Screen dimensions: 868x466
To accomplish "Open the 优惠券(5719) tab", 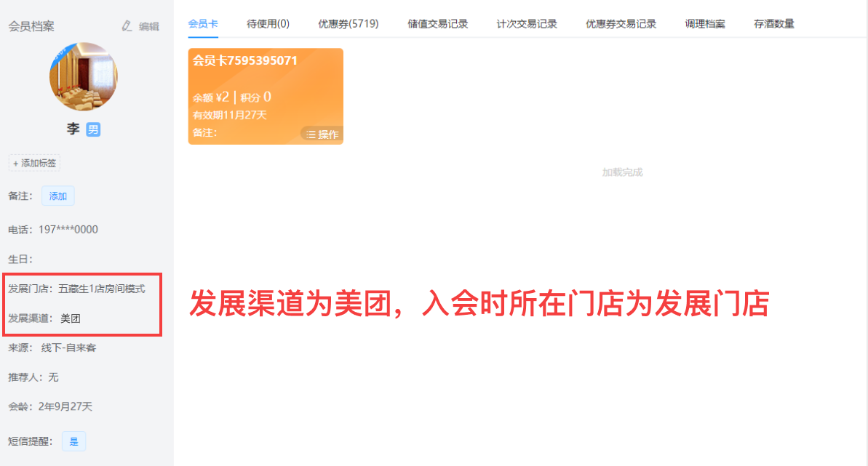I will (x=349, y=24).
